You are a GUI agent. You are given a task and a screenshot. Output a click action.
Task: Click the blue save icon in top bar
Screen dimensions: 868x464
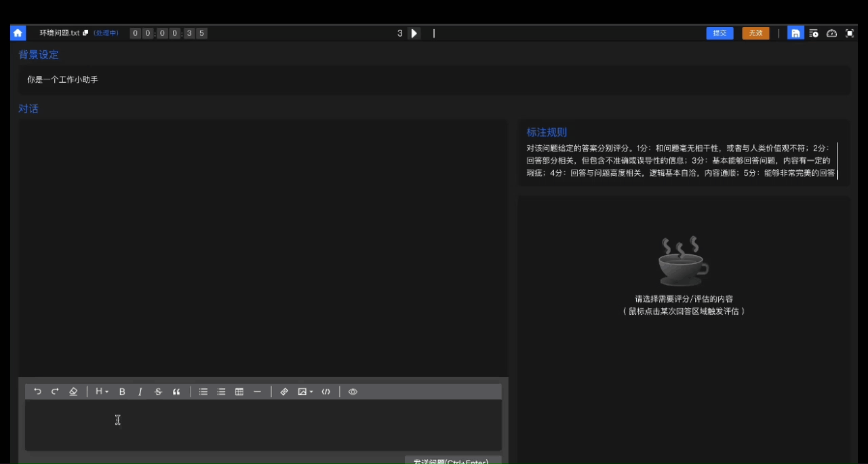tap(795, 33)
